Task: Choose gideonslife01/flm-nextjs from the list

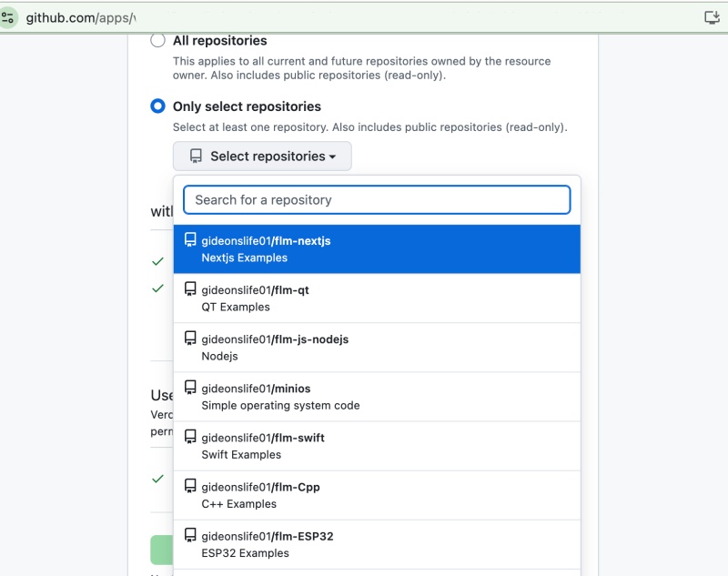Action: point(377,249)
